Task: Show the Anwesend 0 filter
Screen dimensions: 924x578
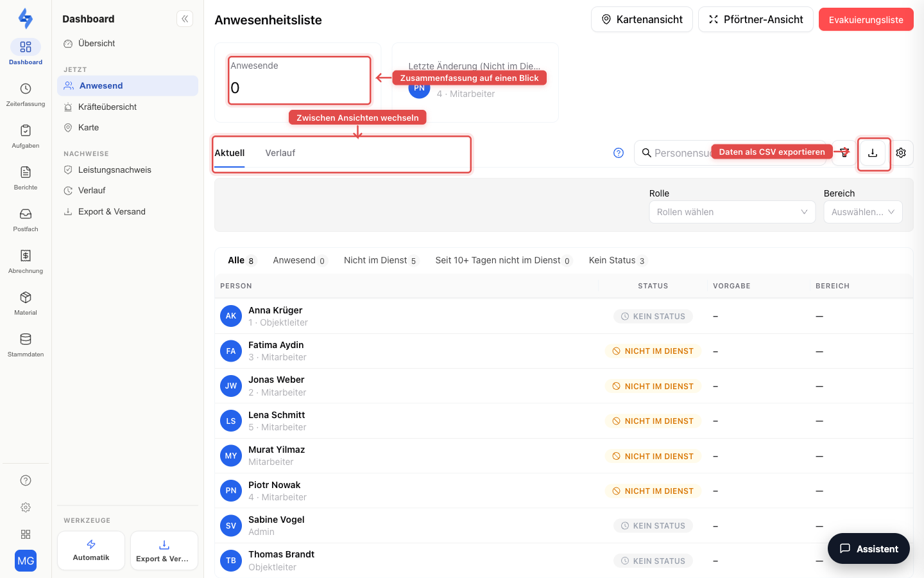Action: pos(300,260)
